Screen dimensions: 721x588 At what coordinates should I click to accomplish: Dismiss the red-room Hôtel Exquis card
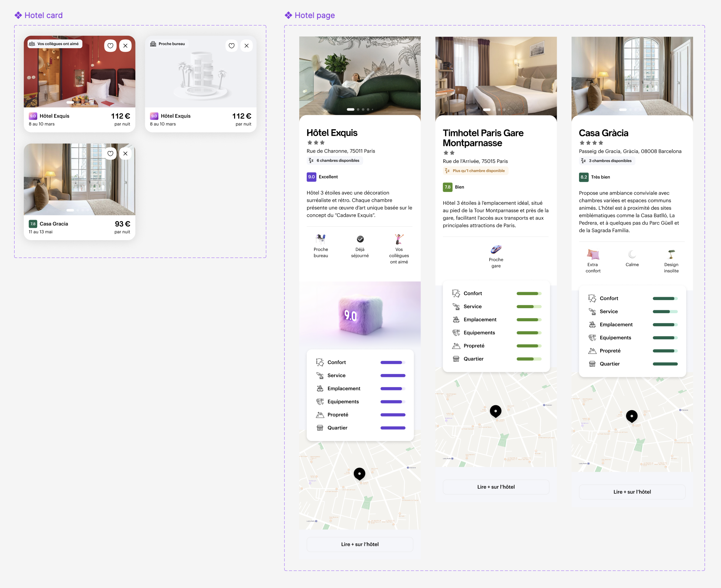[x=125, y=46]
